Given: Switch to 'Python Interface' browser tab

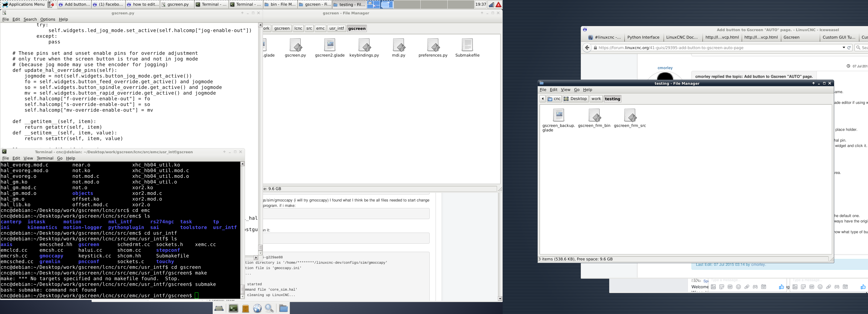Looking at the screenshot, I should pos(643,37).
